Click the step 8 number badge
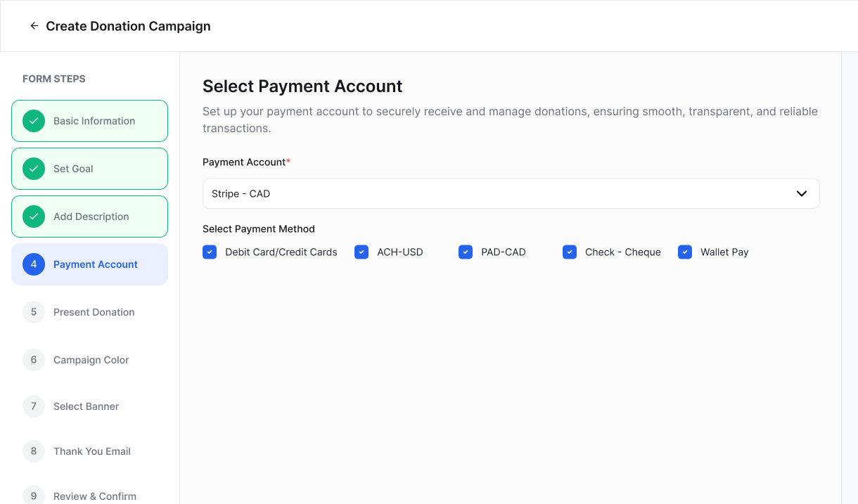This screenshot has height=504, width=858. (x=34, y=451)
